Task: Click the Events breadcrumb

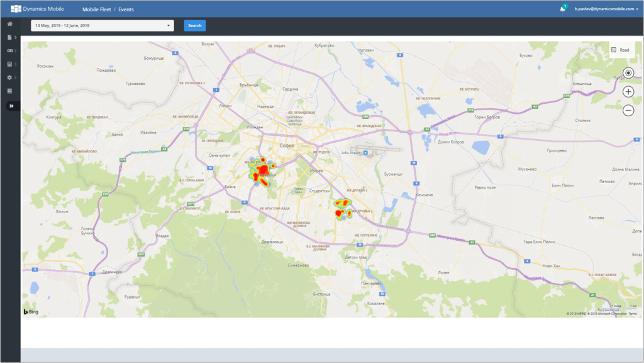Action: tap(126, 9)
